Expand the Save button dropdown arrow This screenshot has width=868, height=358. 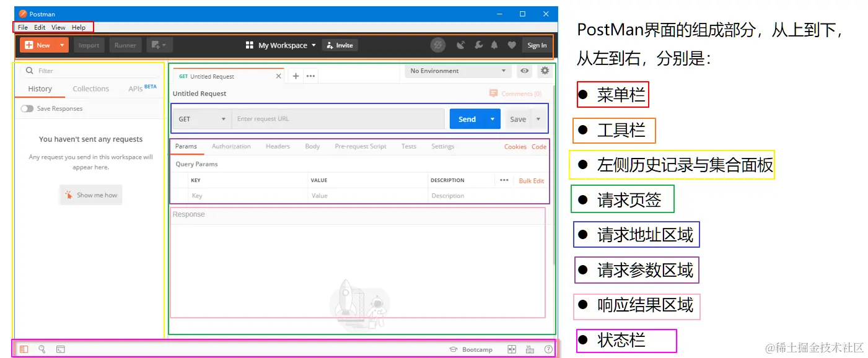point(538,119)
